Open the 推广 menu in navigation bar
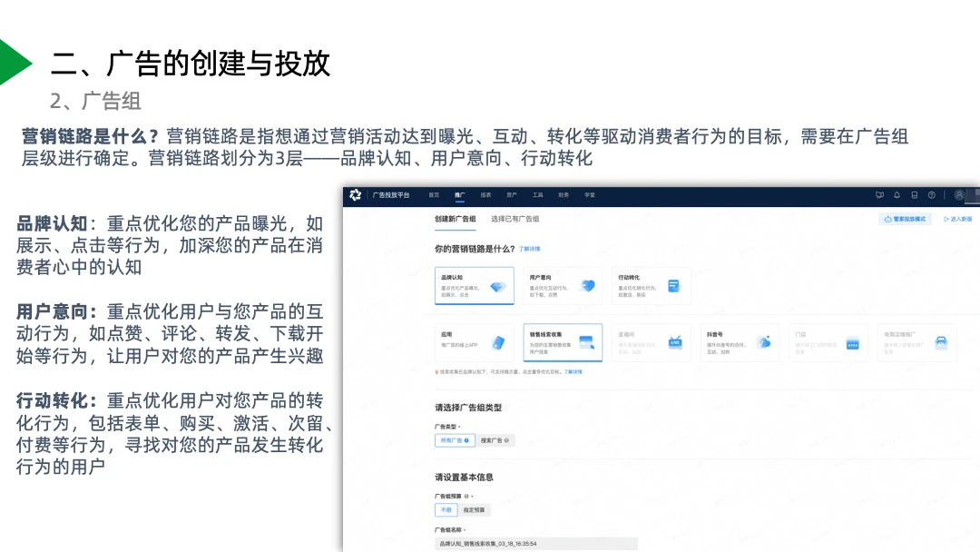Screen dimensions: 980x552 (x=459, y=194)
